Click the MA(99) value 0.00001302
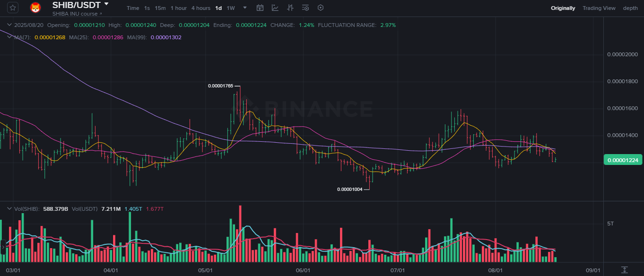This screenshot has height=276, width=644. tap(166, 37)
